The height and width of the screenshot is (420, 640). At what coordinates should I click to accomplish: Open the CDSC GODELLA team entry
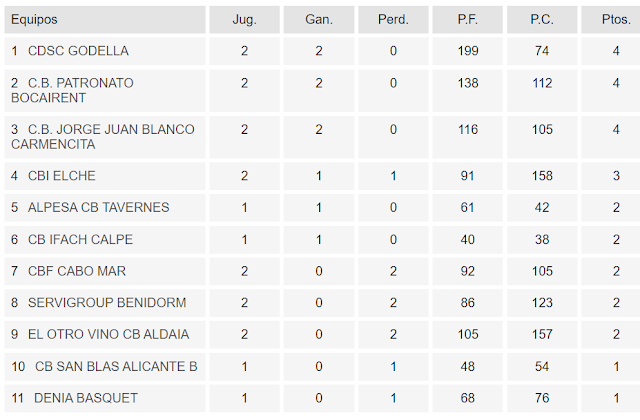pos(78,51)
